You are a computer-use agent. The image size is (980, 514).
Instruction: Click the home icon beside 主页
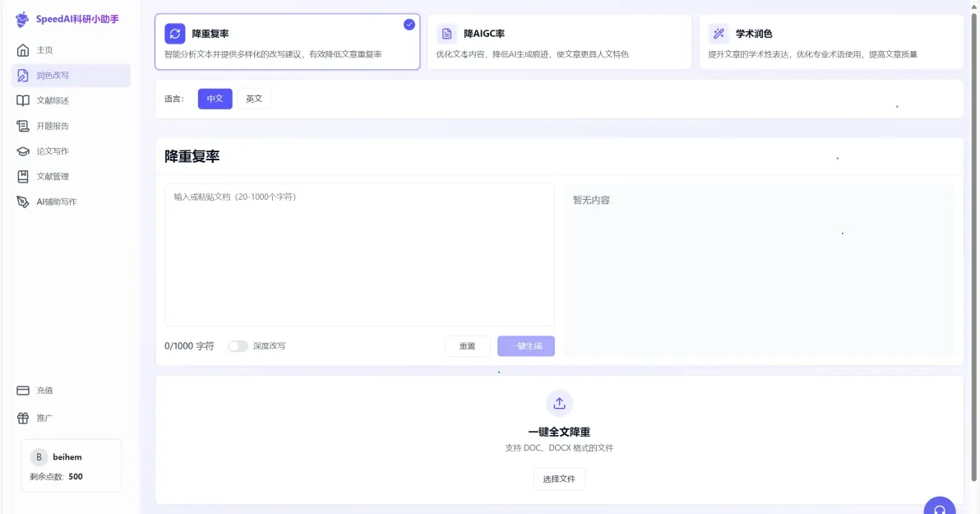click(23, 50)
